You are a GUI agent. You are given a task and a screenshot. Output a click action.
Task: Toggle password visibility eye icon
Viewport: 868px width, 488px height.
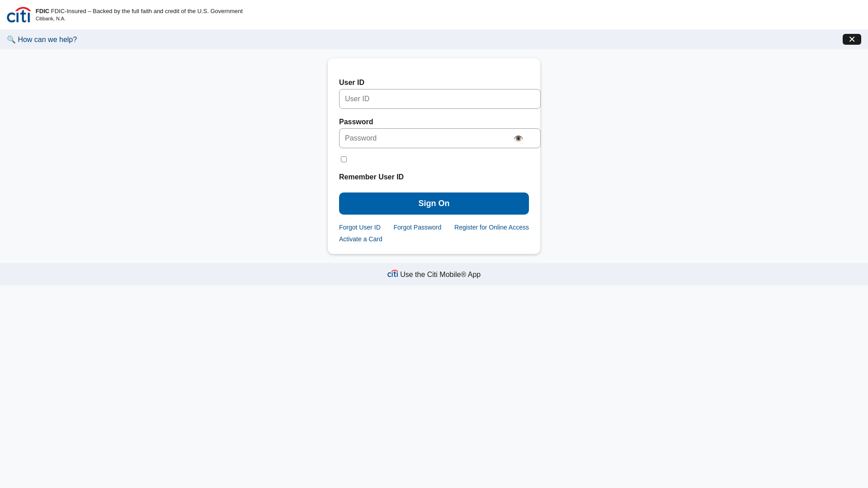pyautogui.click(x=518, y=139)
